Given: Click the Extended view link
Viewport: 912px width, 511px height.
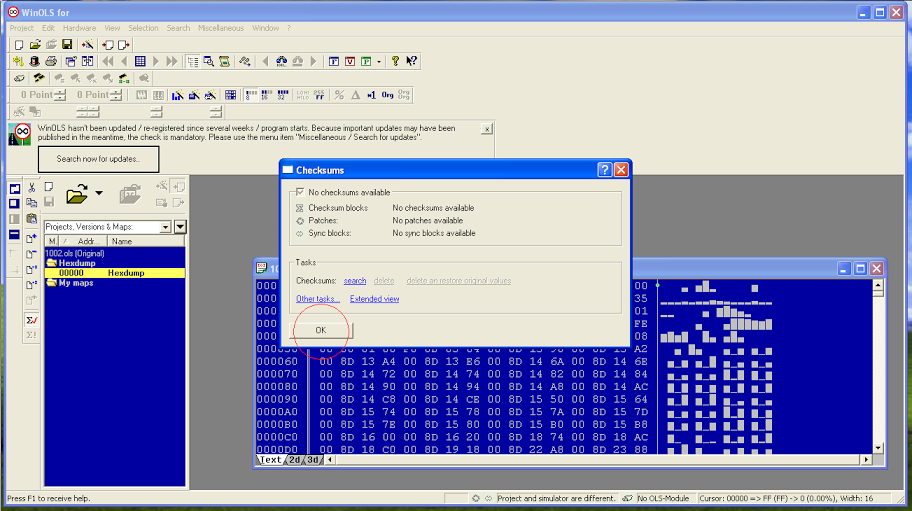Looking at the screenshot, I should tap(375, 299).
